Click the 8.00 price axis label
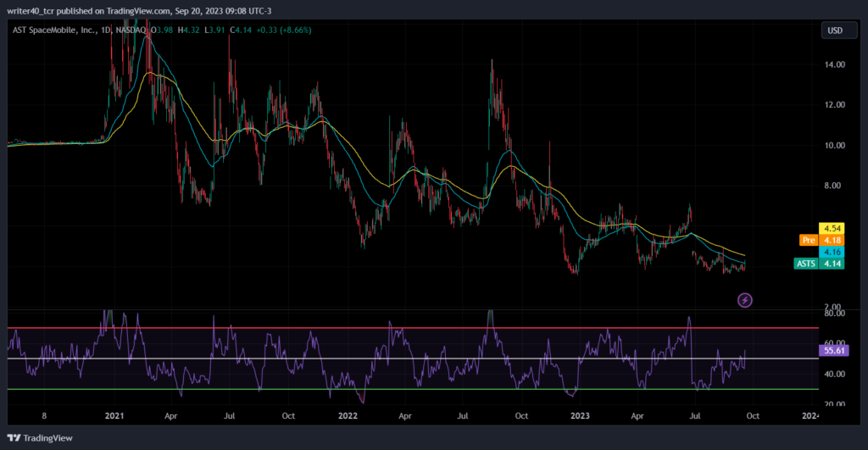The width and height of the screenshot is (868, 450). (832, 186)
